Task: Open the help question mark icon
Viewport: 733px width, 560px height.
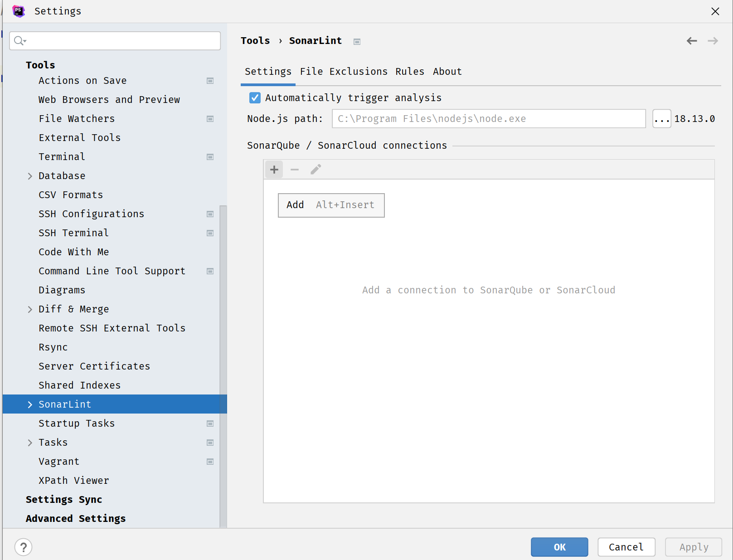Action: point(24,547)
